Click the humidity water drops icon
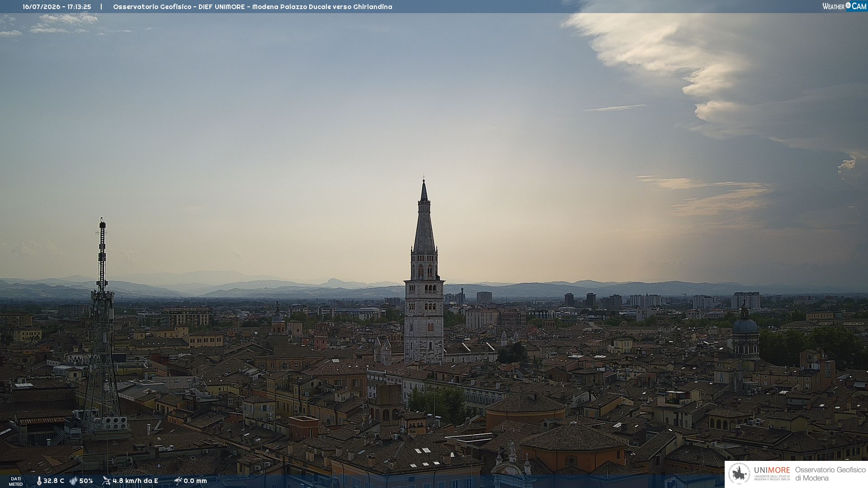The image size is (868, 488). [73, 481]
